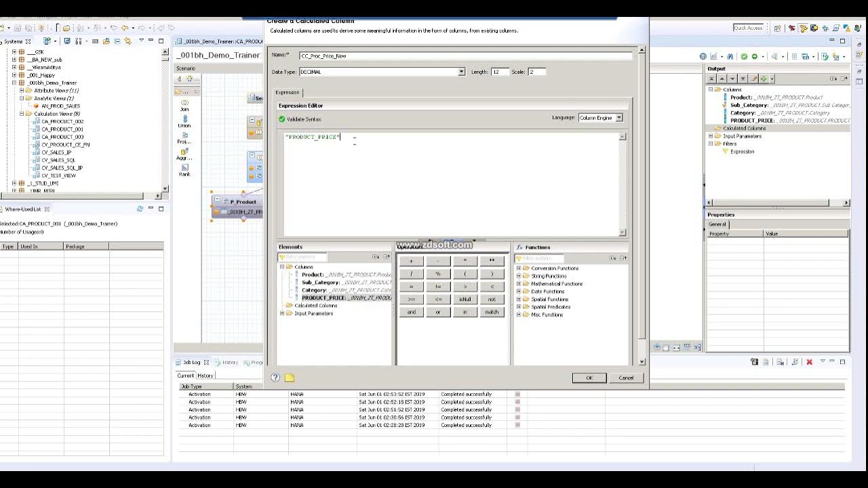Open the Language Column Engine dropdown
Viewport: 868px width, 488px height.
[x=618, y=118]
